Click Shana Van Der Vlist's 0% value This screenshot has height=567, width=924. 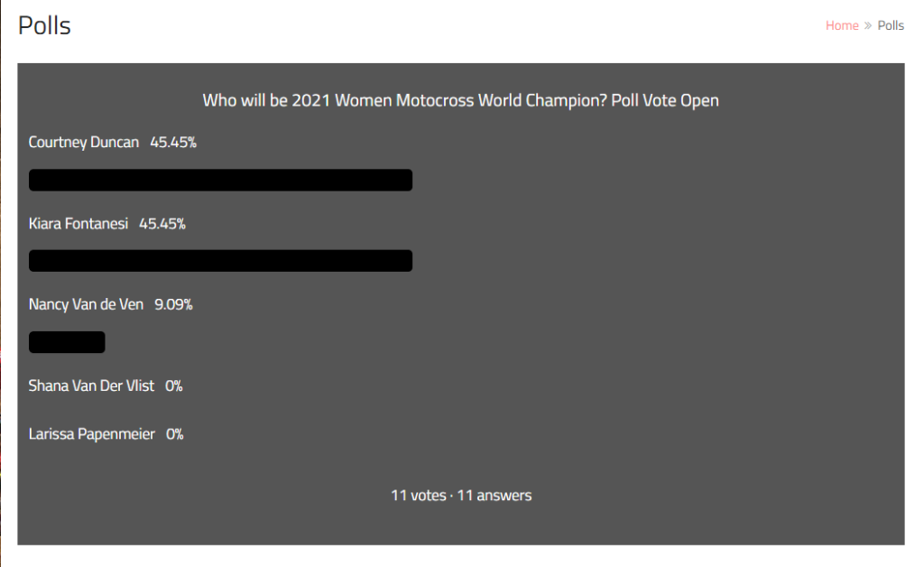[174, 386]
